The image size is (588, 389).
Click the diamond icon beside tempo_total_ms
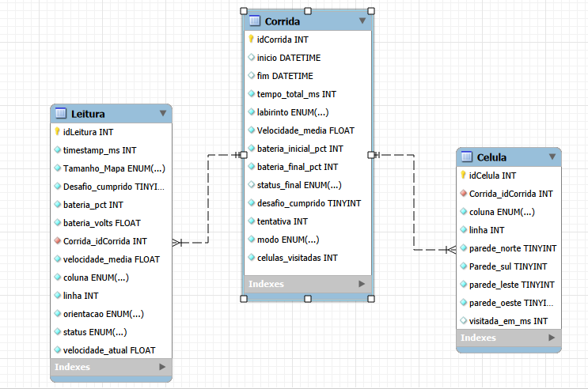coord(251,93)
